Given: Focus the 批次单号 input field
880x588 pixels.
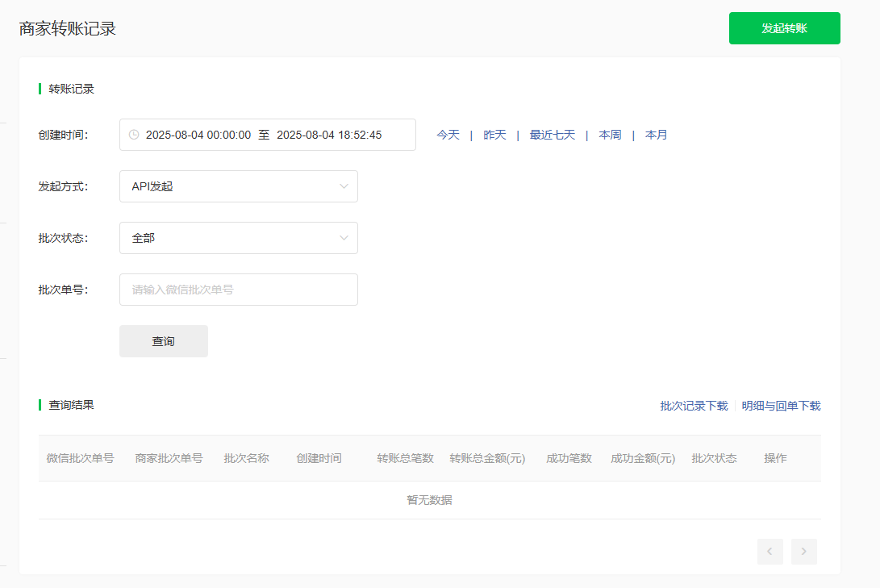Looking at the screenshot, I should click(239, 290).
